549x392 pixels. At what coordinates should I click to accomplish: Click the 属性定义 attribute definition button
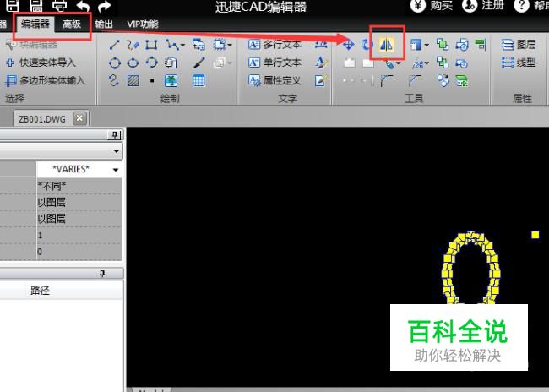[274, 80]
